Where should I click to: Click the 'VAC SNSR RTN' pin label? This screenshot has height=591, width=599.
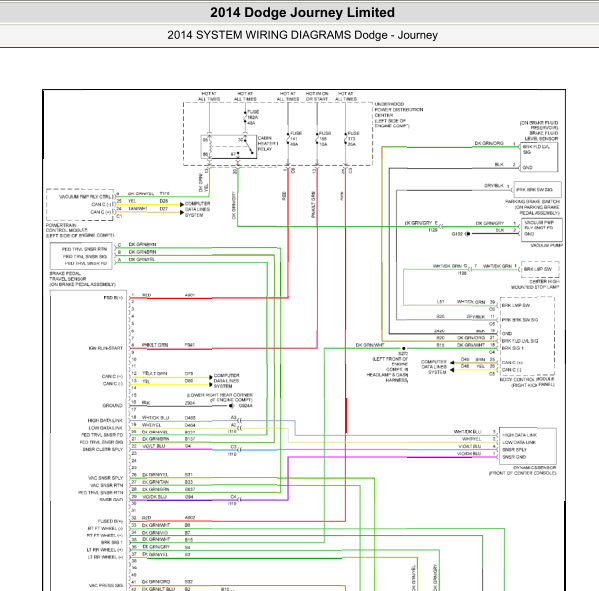pyautogui.click(x=106, y=485)
